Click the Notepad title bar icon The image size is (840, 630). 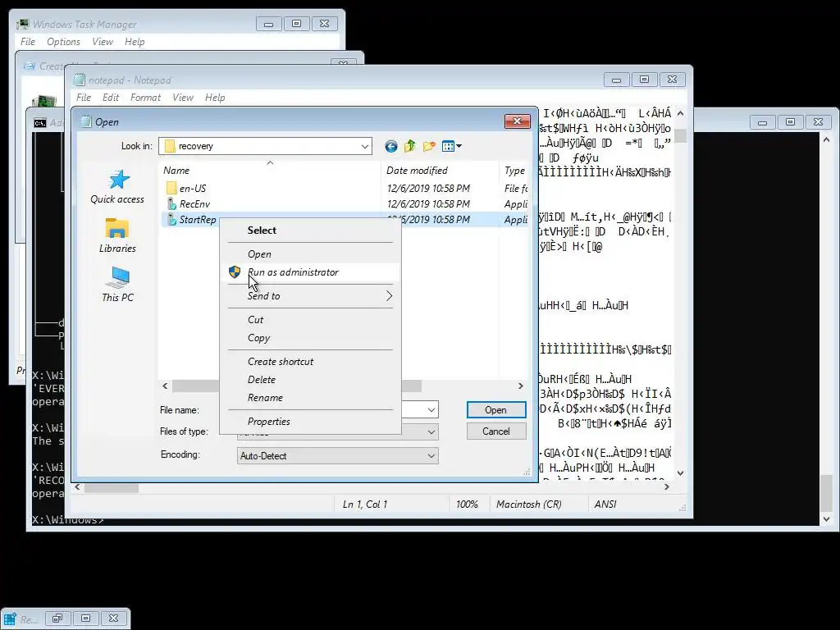(x=80, y=80)
